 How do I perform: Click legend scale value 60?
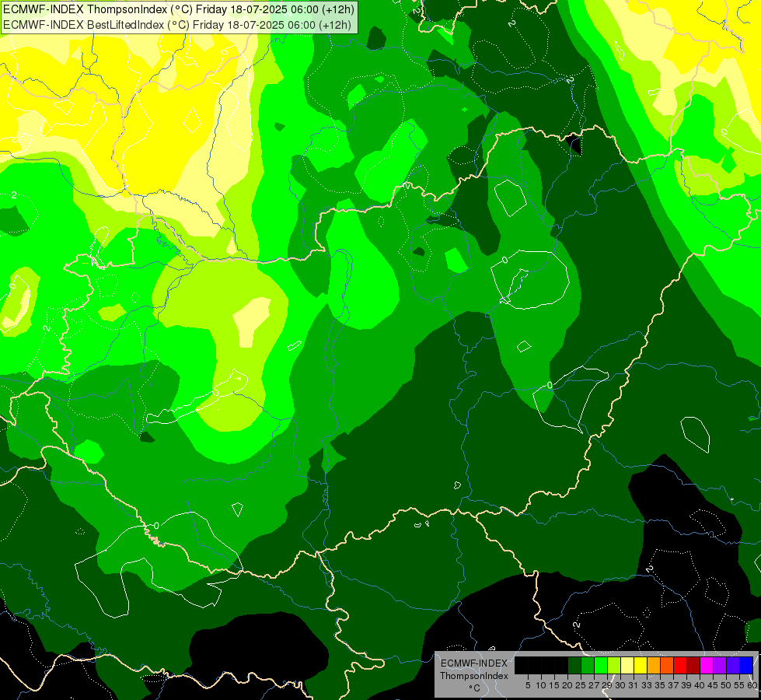(752, 685)
